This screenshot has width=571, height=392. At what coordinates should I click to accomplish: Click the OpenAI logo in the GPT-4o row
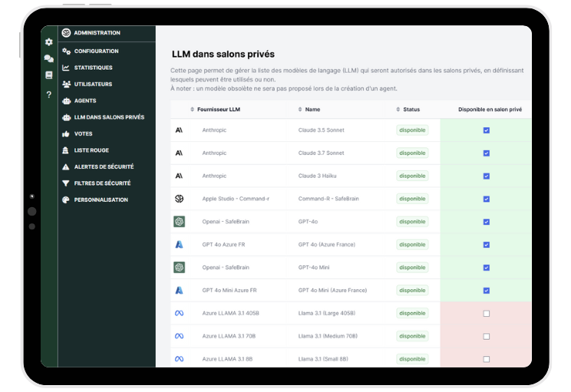[x=179, y=222]
